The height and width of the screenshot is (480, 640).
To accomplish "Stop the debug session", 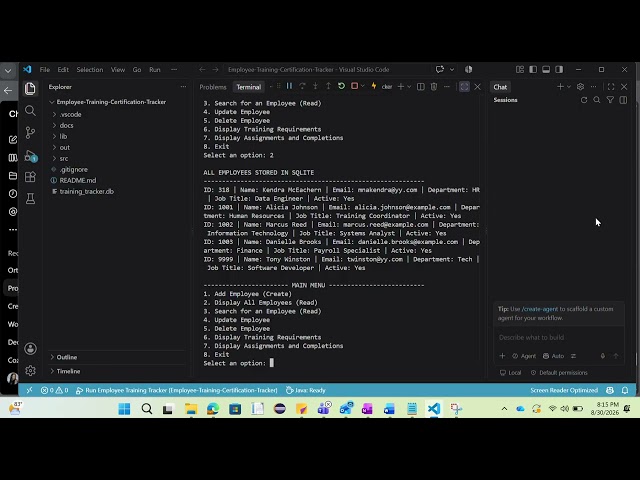I will 354,86.
